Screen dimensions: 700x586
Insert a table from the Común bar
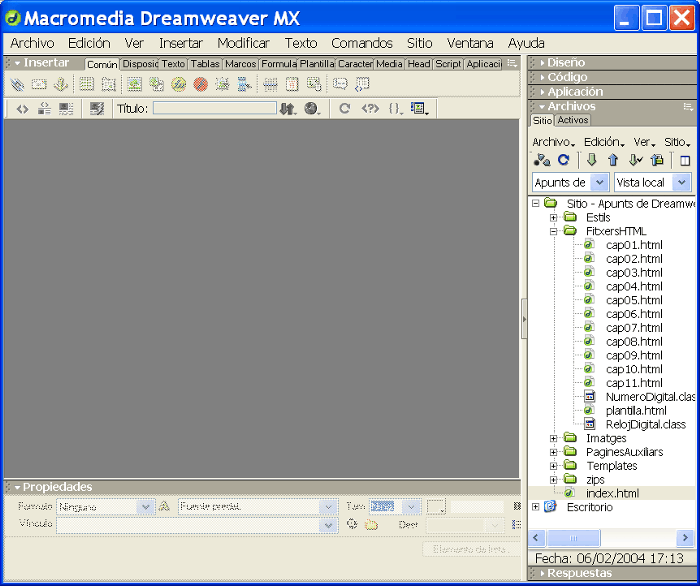86,84
